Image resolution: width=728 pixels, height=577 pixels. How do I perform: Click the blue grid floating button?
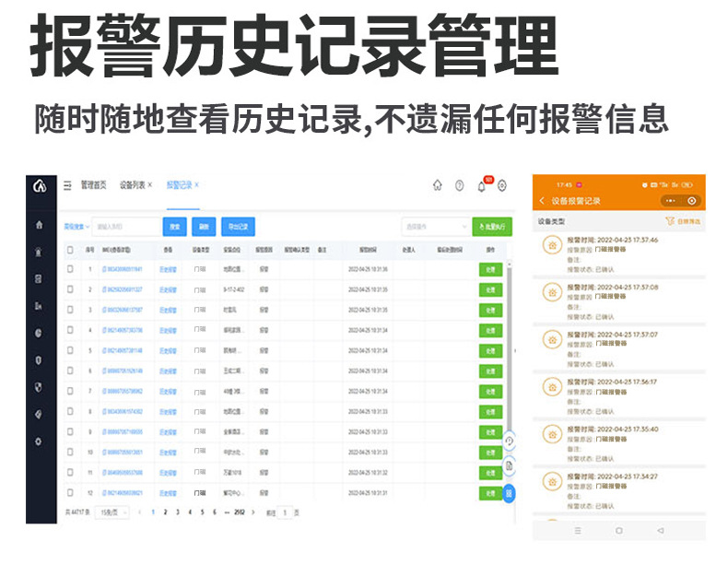(509, 493)
